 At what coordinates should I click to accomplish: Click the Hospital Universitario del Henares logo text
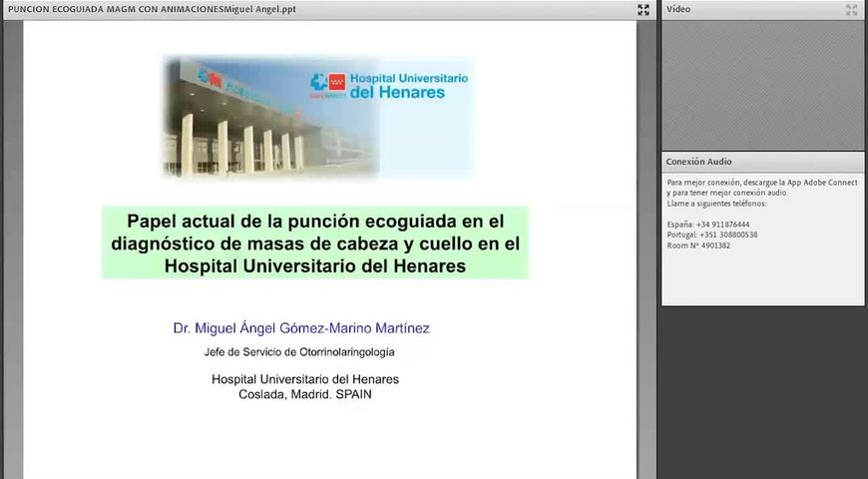click(x=408, y=85)
